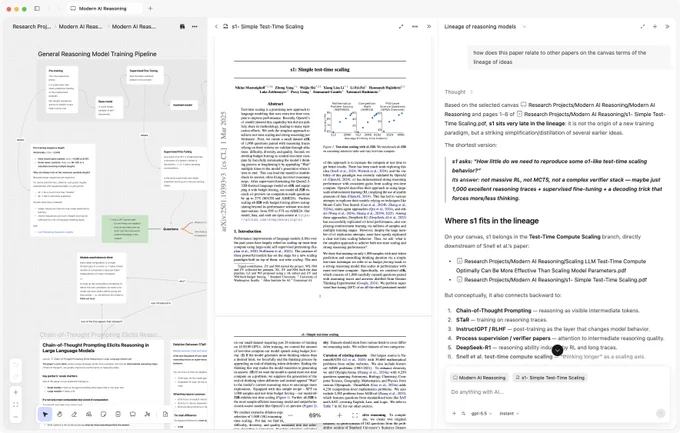The height and width of the screenshot is (433, 680).
Task: Expand PDF panel to full view
Action: (x=401, y=26)
